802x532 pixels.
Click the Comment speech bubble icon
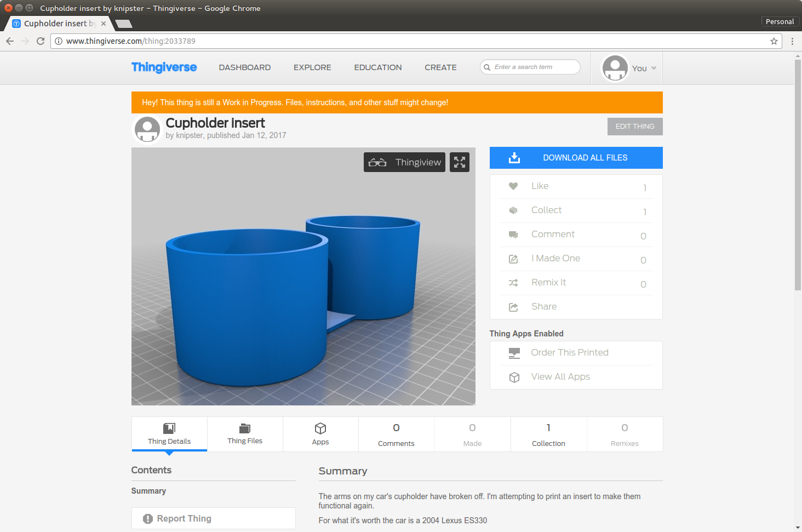pos(513,234)
